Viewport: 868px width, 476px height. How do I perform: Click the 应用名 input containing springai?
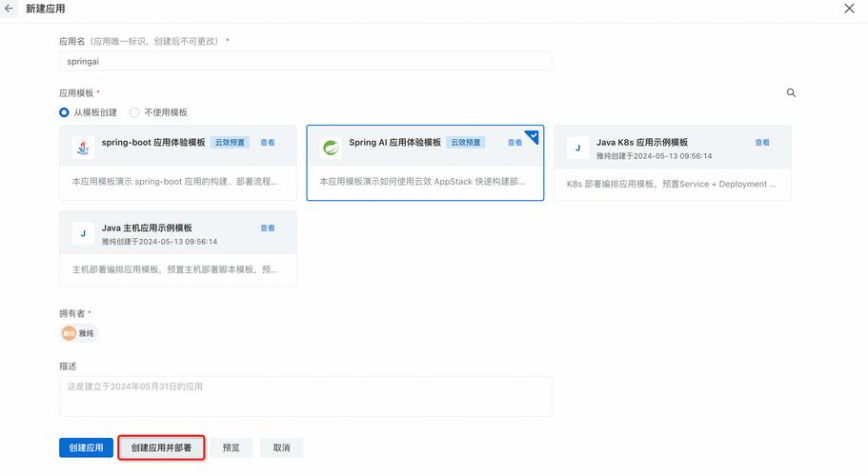point(306,61)
